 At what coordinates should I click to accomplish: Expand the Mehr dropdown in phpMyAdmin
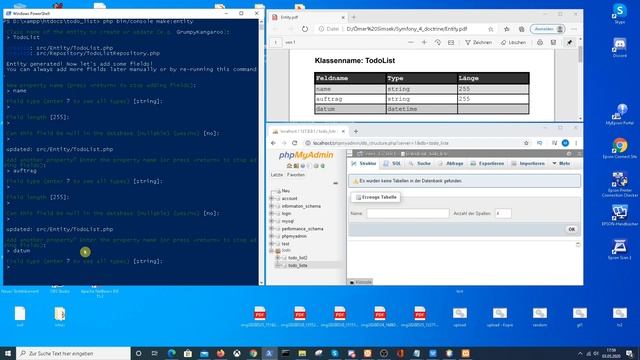tap(561, 163)
